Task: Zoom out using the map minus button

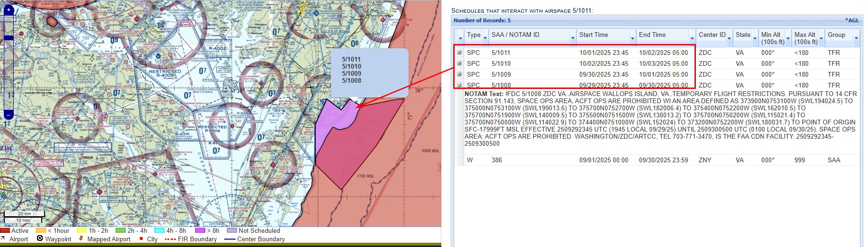Action: tap(9, 114)
